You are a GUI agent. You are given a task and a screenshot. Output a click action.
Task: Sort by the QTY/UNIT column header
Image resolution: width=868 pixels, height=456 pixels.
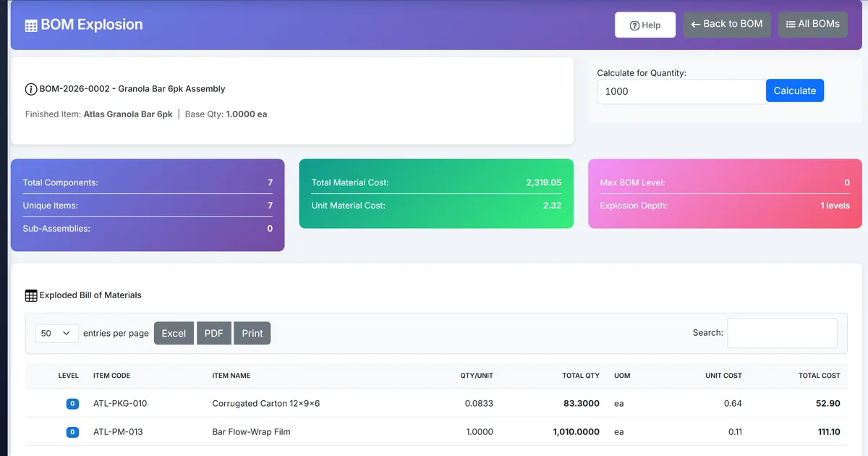pyautogui.click(x=477, y=376)
